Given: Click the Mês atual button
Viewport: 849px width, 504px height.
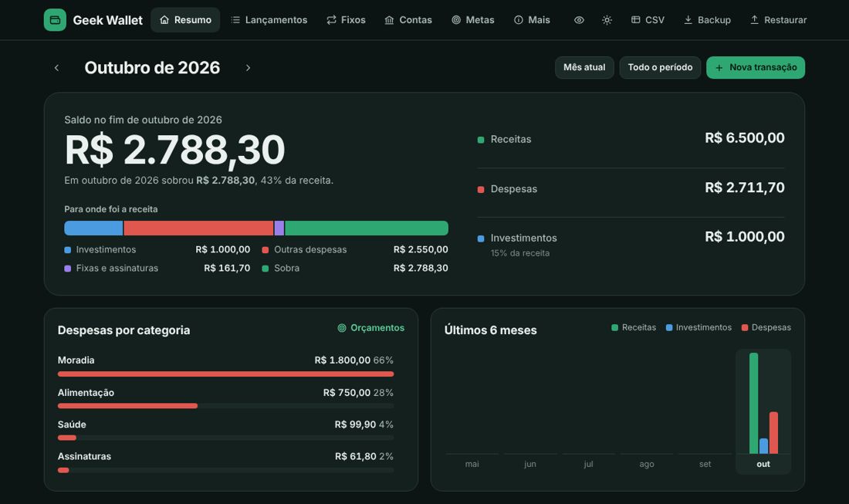Looking at the screenshot, I should point(584,68).
